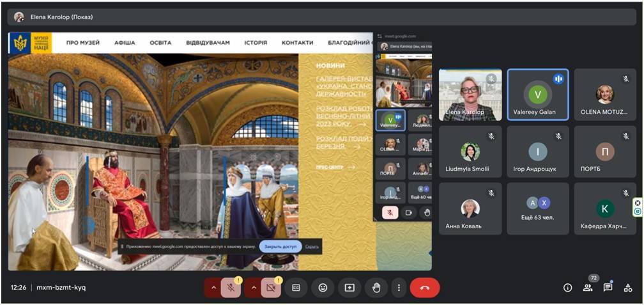Click the warning badge on camera button
Image resolution: width=644 pixels, height=305 pixels.
click(279, 281)
